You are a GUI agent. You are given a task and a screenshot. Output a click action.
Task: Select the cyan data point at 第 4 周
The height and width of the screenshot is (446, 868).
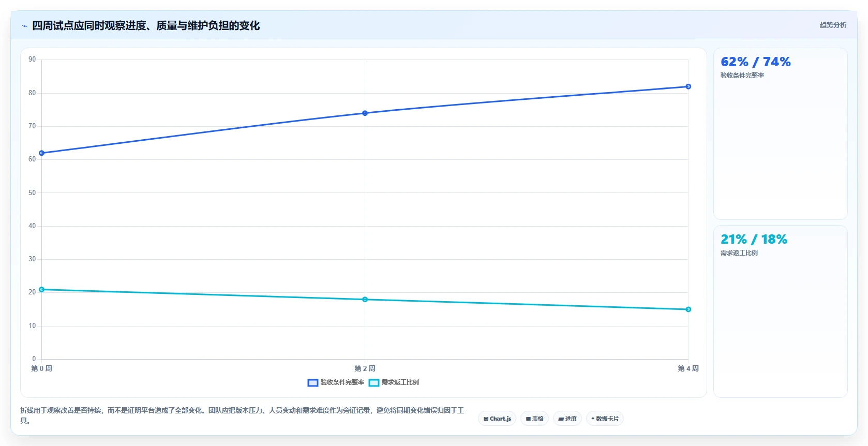click(x=688, y=309)
